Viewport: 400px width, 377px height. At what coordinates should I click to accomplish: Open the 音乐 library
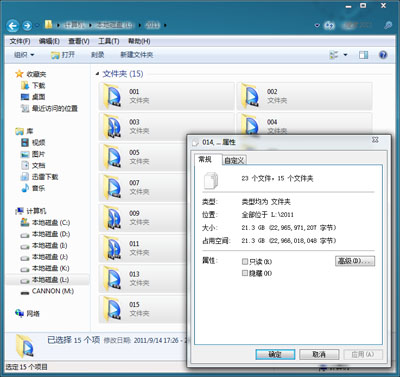33,188
